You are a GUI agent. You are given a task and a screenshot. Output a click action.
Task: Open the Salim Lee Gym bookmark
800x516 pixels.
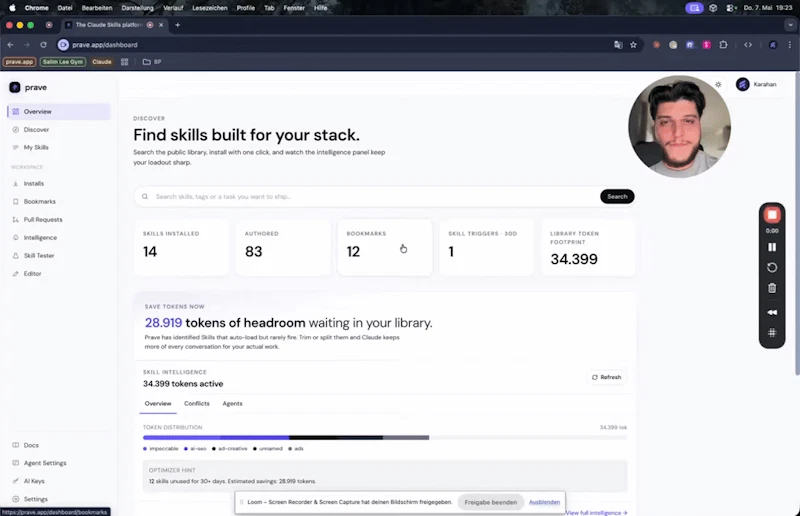63,62
